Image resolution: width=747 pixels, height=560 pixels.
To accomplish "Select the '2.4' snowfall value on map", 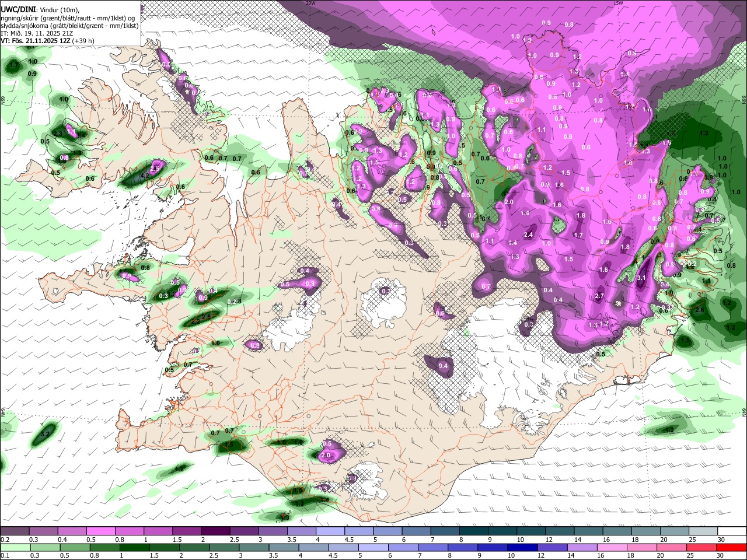I will click(x=529, y=235).
